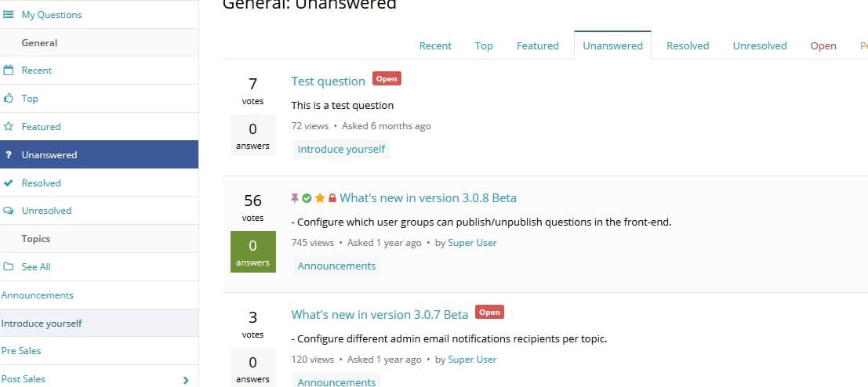Click the star icon beside Featured
Screen dimensions: 868x387
point(9,127)
